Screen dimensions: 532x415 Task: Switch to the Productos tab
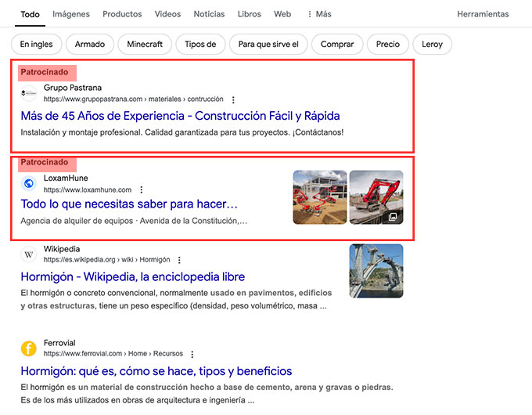[122, 14]
